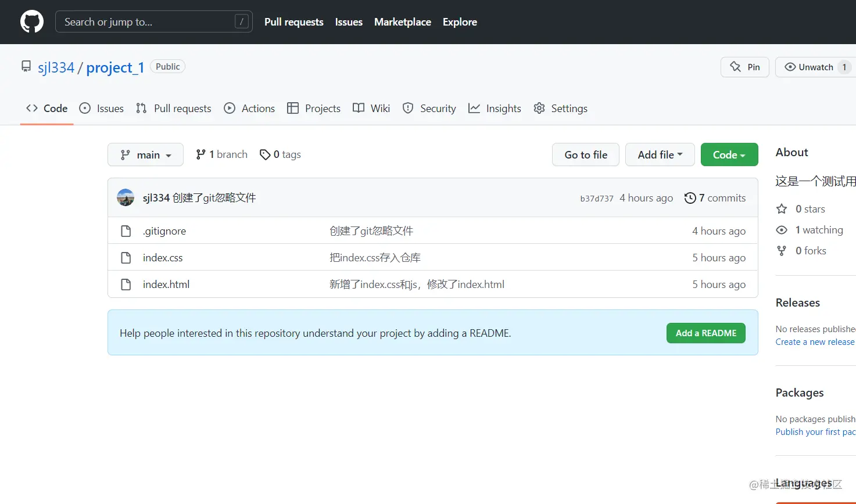Open the Security tab

[429, 109]
